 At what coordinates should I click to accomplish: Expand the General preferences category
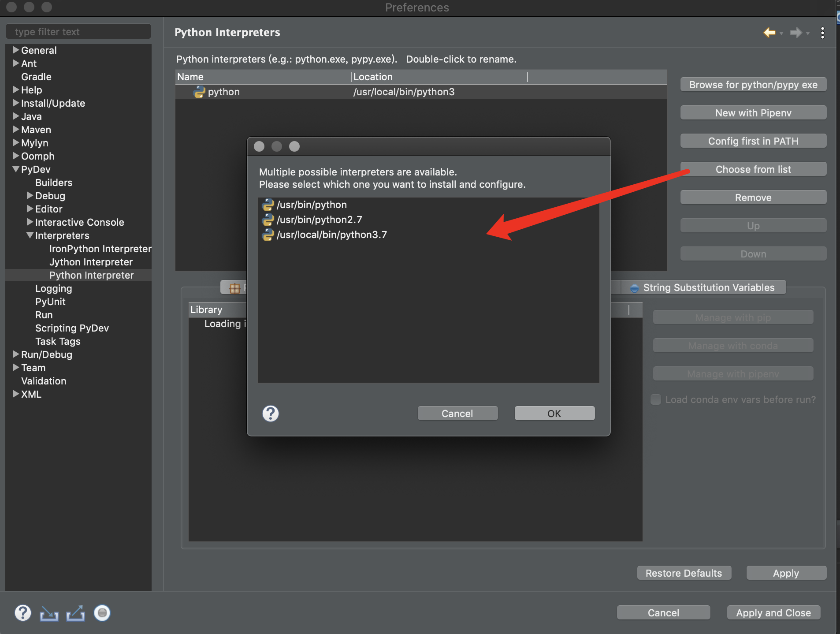[16, 50]
